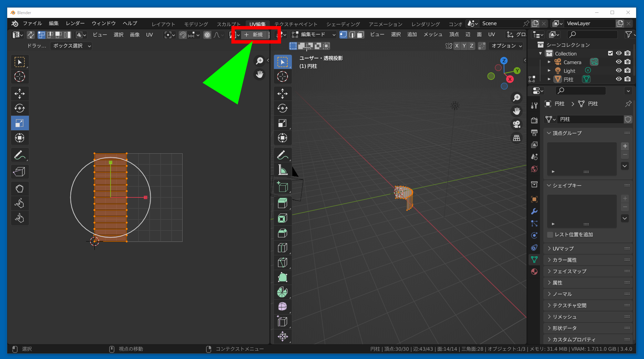The height and width of the screenshot is (359, 644).
Task: Open Modifier properties wrench tab
Action: click(x=534, y=211)
